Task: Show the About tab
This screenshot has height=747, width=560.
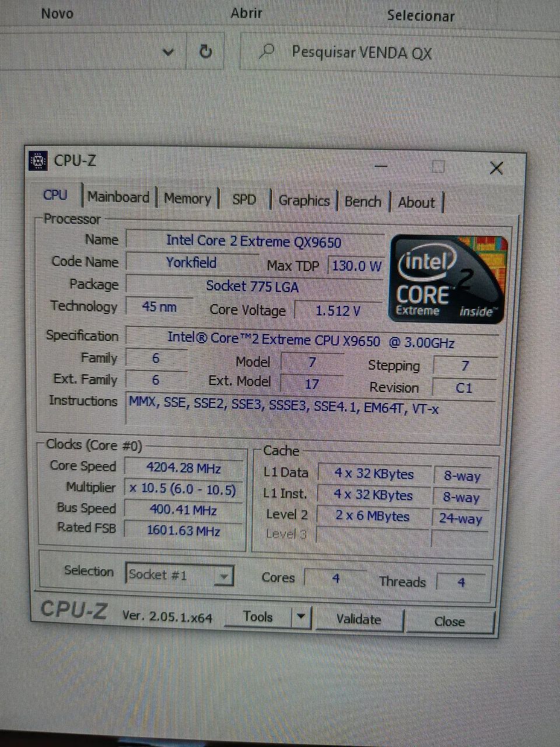Action: [x=416, y=203]
